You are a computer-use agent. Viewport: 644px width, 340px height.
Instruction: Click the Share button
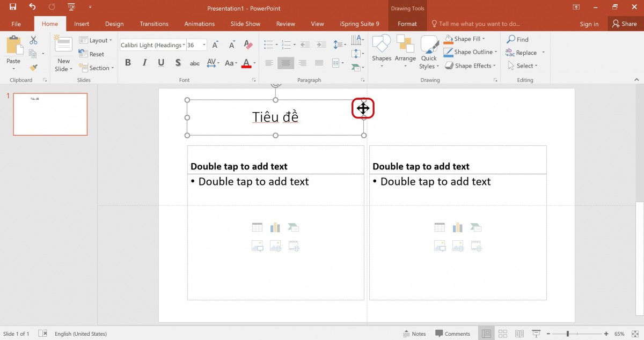coord(624,24)
